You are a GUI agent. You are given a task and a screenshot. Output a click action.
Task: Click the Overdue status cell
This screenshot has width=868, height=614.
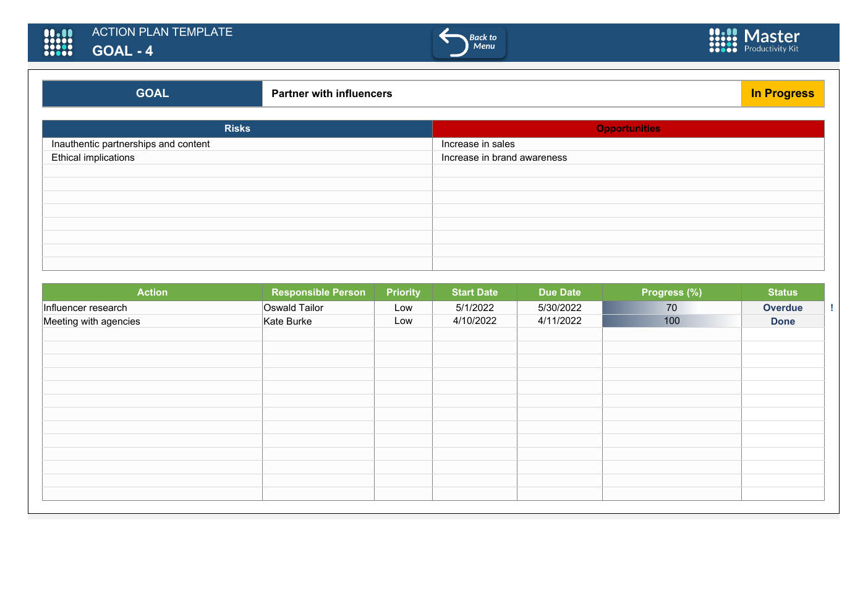tap(783, 308)
